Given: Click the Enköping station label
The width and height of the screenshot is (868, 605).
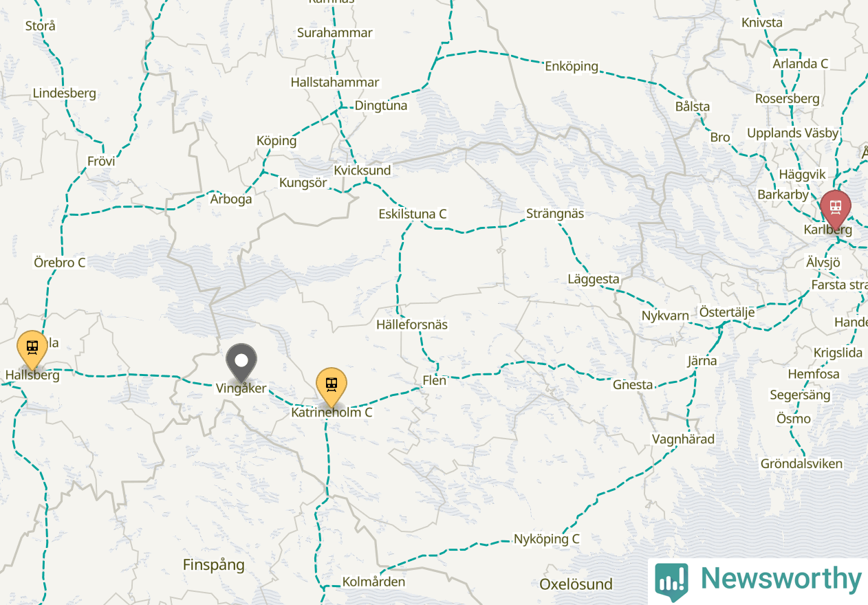Looking at the screenshot, I should pos(572,67).
